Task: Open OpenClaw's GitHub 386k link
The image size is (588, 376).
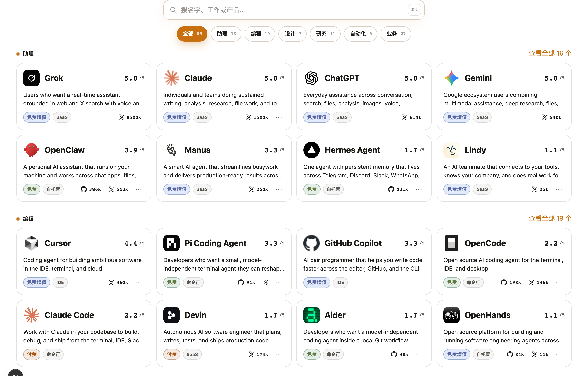Action: click(x=91, y=189)
